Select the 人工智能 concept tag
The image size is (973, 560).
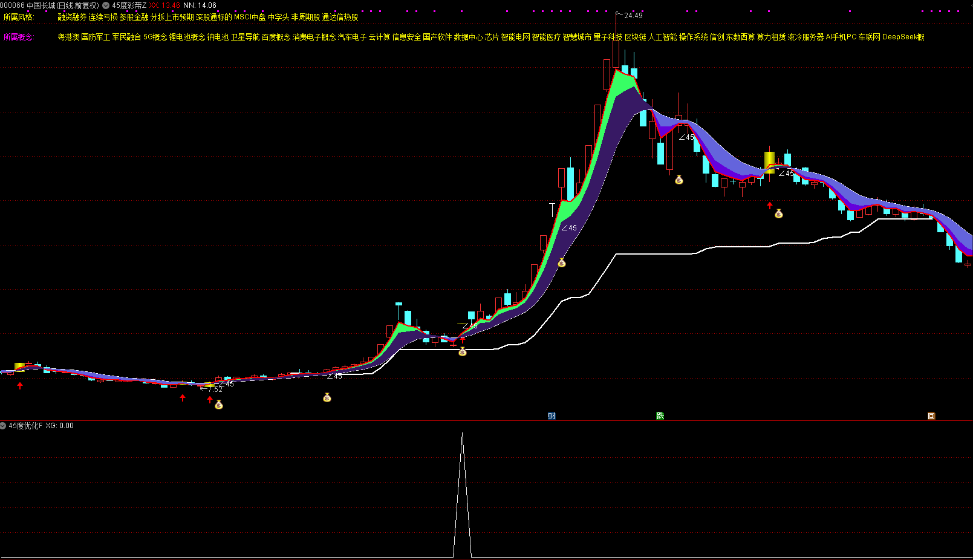(x=662, y=37)
